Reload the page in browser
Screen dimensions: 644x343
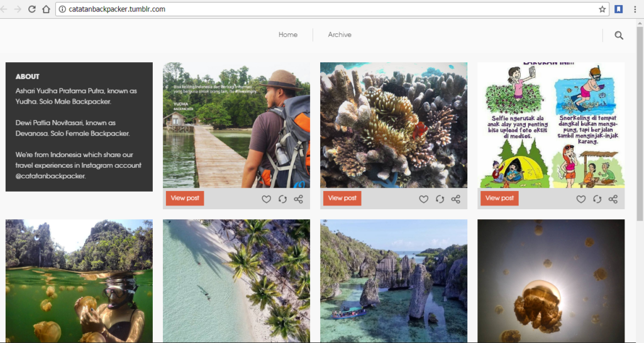tap(31, 9)
